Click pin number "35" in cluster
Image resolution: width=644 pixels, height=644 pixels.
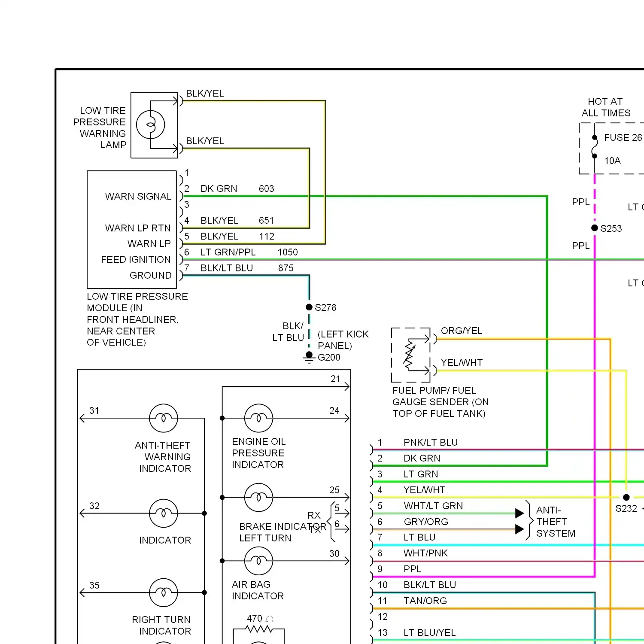[x=94, y=585]
